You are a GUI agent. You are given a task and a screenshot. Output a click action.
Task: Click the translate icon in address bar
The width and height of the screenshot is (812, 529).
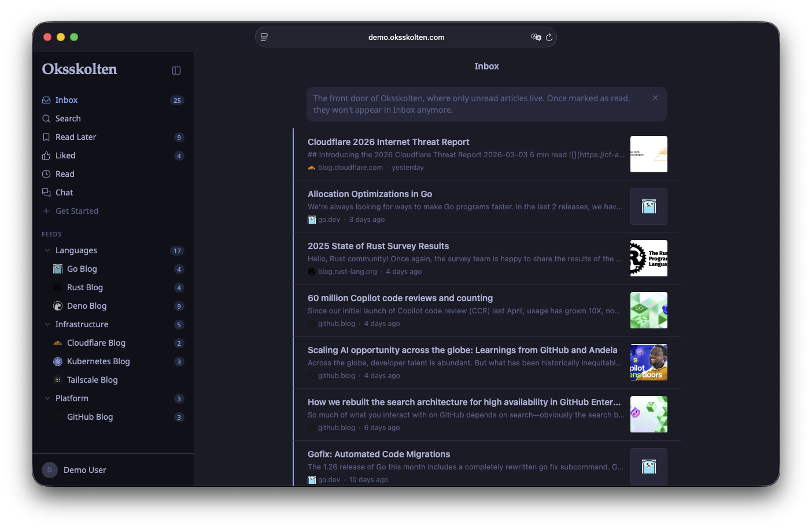pyautogui.click(x=536, y=38)
